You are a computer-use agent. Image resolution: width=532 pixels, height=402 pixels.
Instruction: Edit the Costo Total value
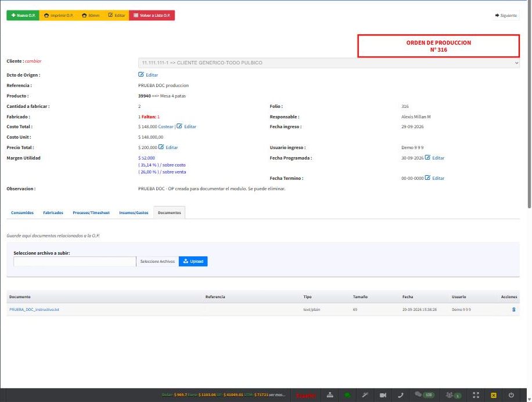click(x=186, y=126)
